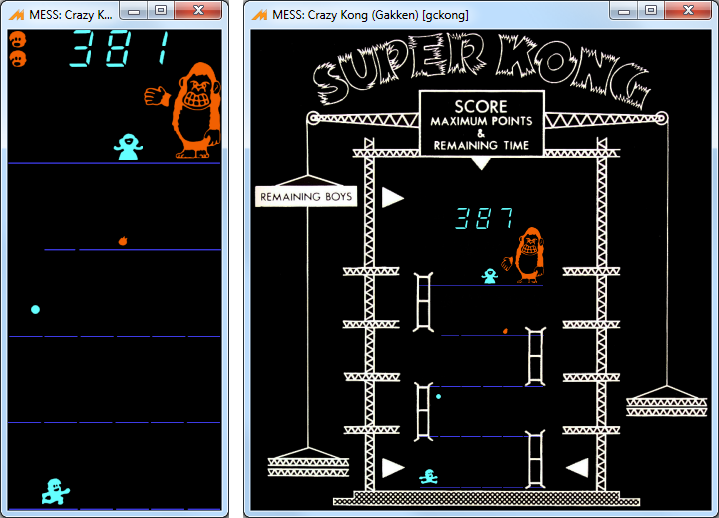This screenshot has width=719, height=518.
Task: Click the MESS icon in left window title
Action: (16, 15)
